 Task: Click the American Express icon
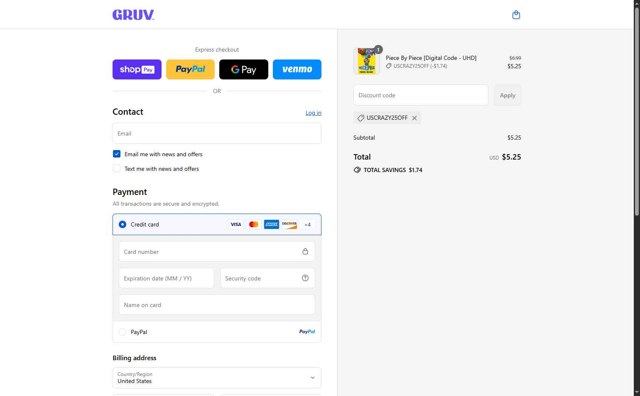tap(271, 225)
